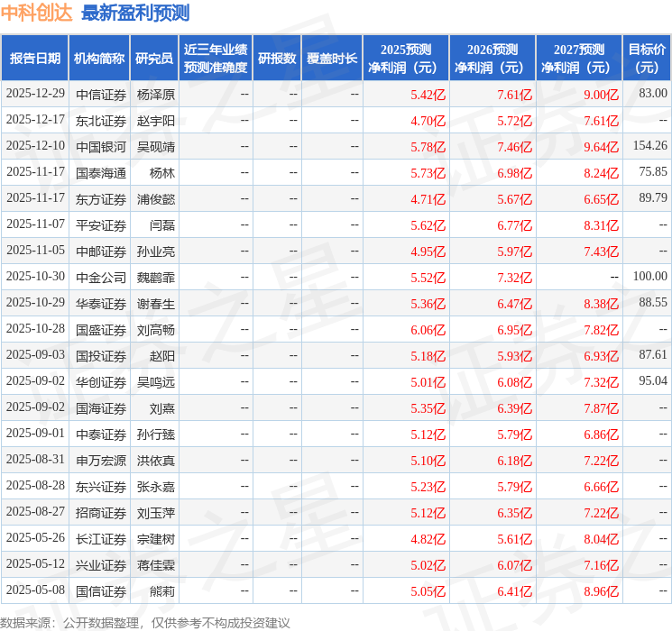Select target price 95.04
This screenshot has width=672, height=631.
[653, 380]
